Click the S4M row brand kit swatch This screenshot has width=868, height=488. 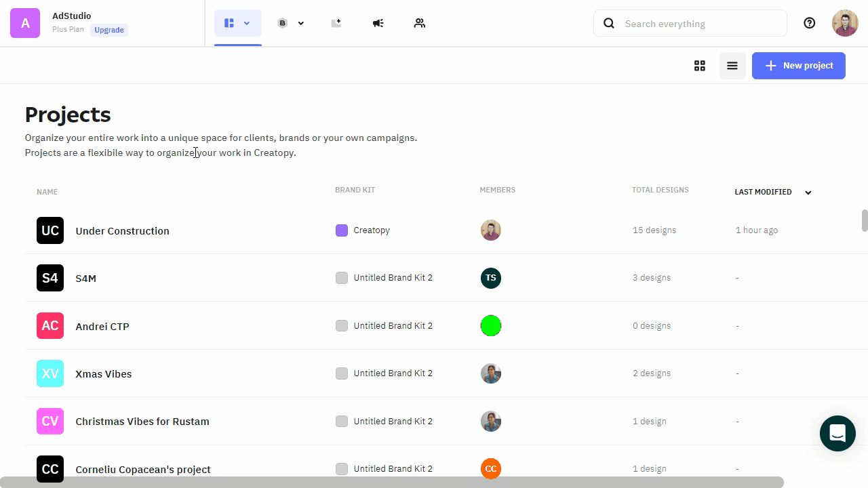click(x=342, y=278)
